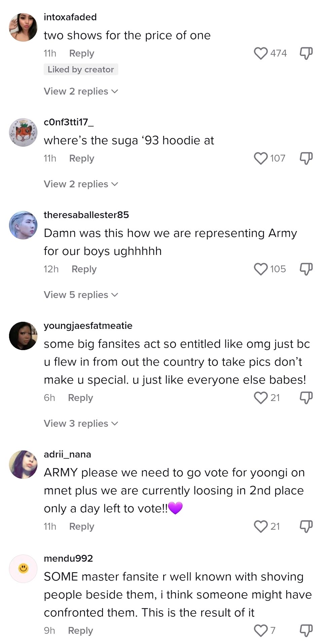
Task: Like adrii_nana's vote for yoongi comment
Action: 261,526
